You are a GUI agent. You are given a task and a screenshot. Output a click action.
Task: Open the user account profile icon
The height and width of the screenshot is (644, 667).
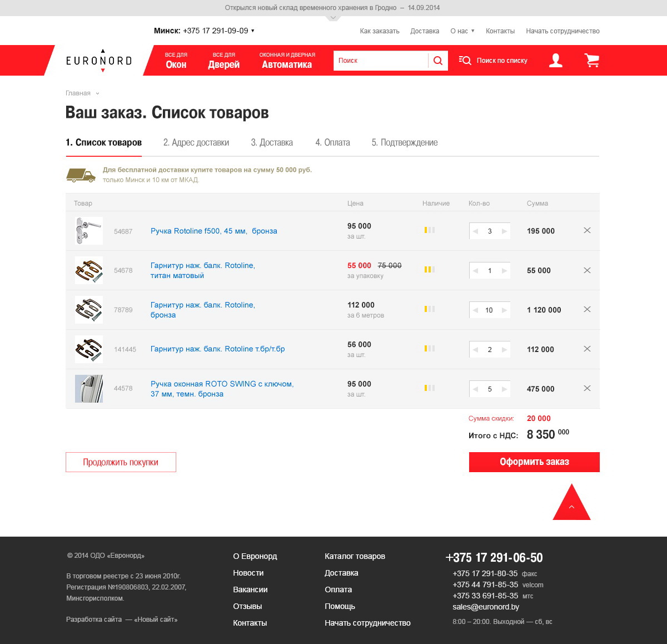coord(556,61)
